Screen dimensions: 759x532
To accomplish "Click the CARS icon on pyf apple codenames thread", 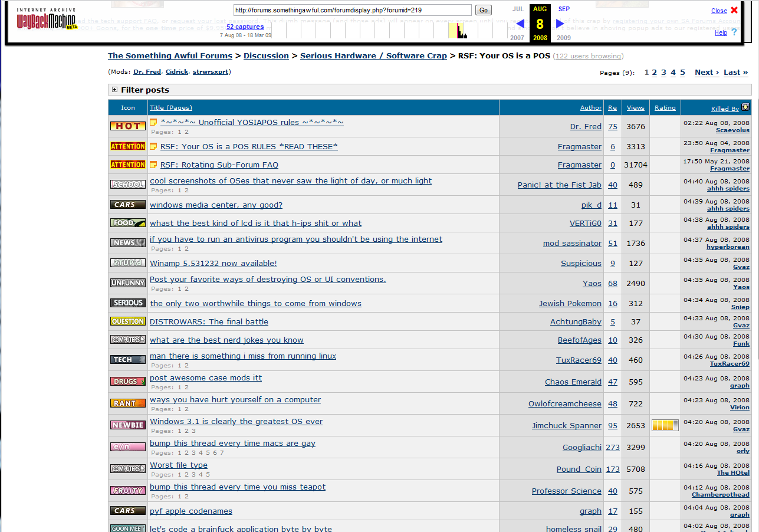I will pos(128,511).
